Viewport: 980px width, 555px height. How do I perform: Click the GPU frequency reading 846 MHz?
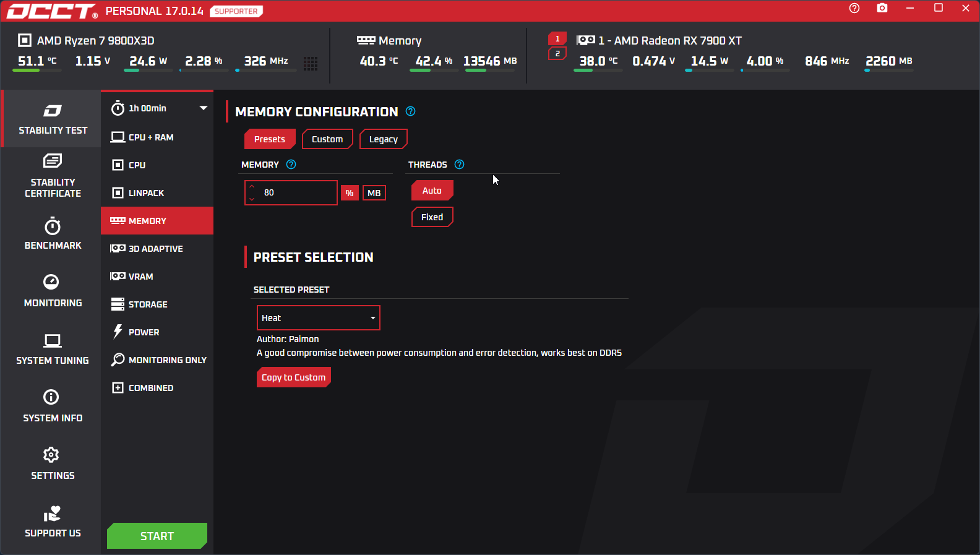pos(827,61)
